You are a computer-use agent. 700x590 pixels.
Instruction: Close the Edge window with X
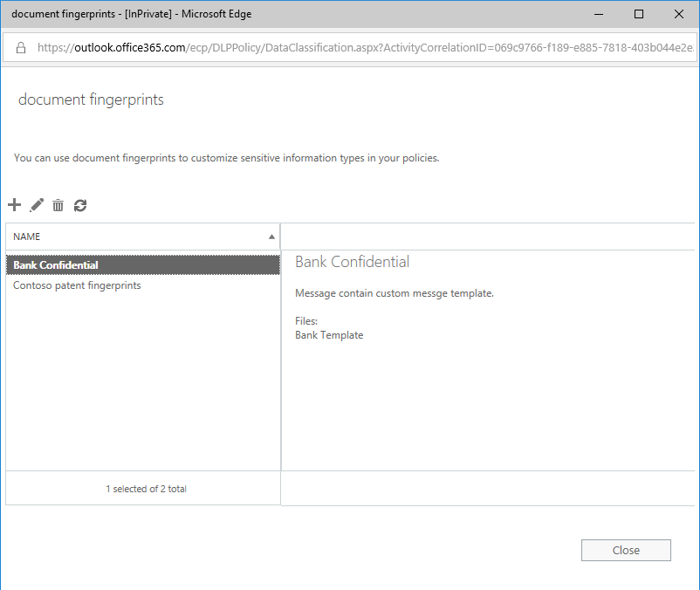click(x=679, y=14)
